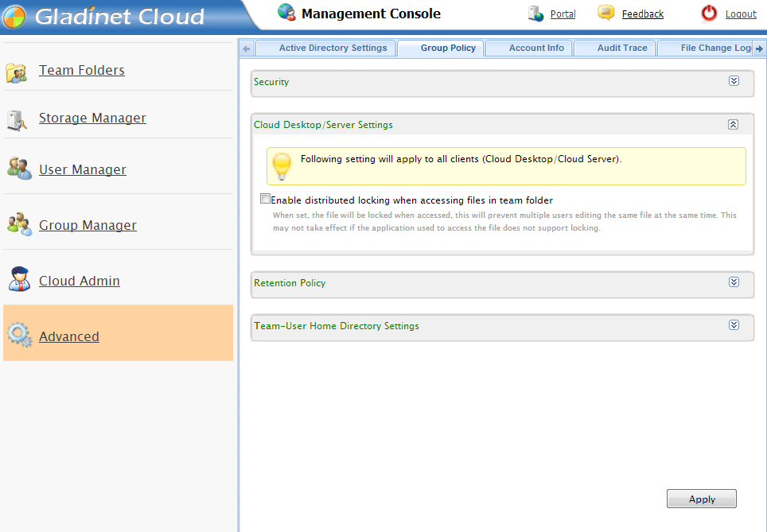Screen dimensions: 767x532
Task: Click the Portal server icon
Action: [535, 14]
